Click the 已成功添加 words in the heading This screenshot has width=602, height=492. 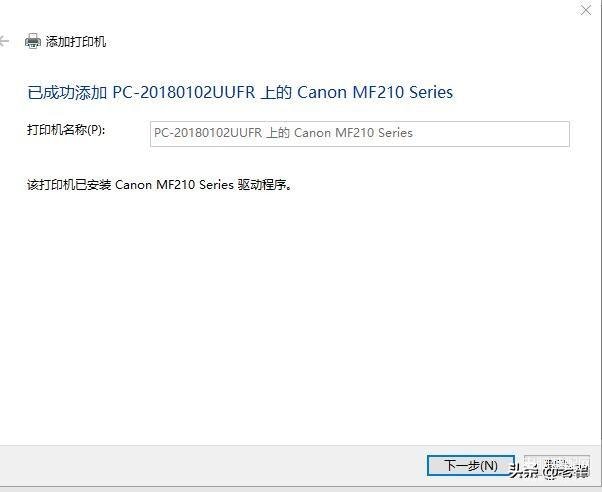[68, 93]
